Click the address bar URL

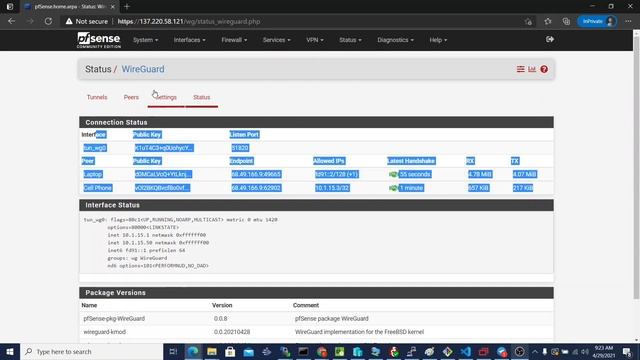189,21
